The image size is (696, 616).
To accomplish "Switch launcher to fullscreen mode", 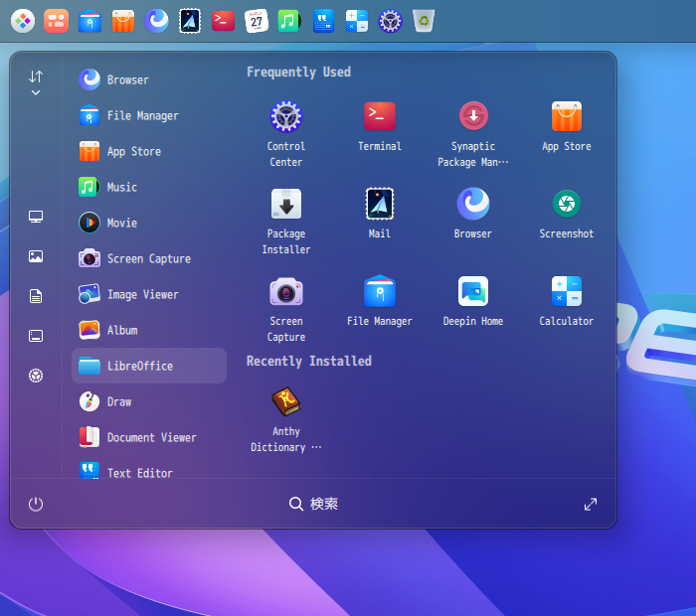I will pyautogui.click(x=591, y=504).
